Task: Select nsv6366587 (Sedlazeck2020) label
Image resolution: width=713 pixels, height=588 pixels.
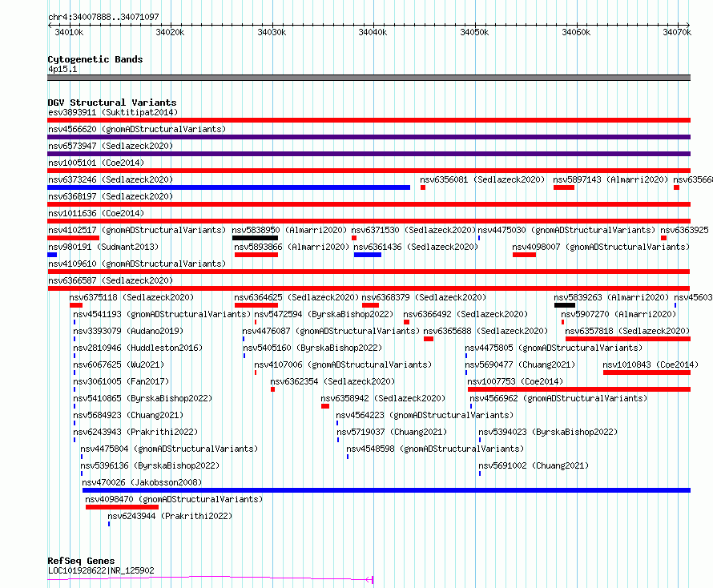Action: tap(111, 280)
